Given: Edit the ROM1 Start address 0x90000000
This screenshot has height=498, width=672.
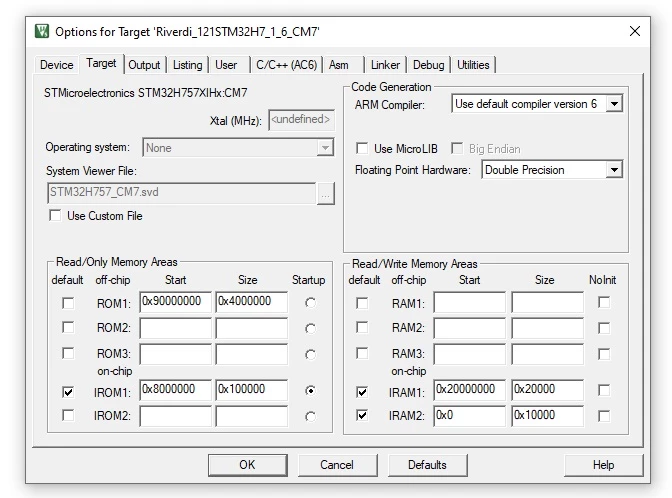Looking at the screenshot, I should [175, 302].
